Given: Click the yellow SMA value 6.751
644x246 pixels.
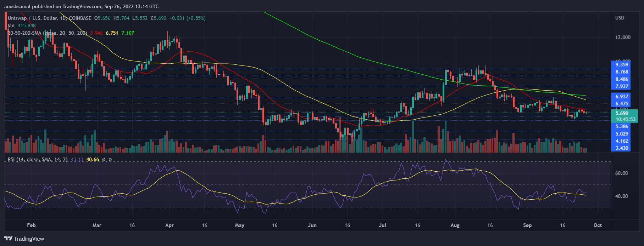Looking at the screenshot, I should pyautogui.click(x=112, y=33).
